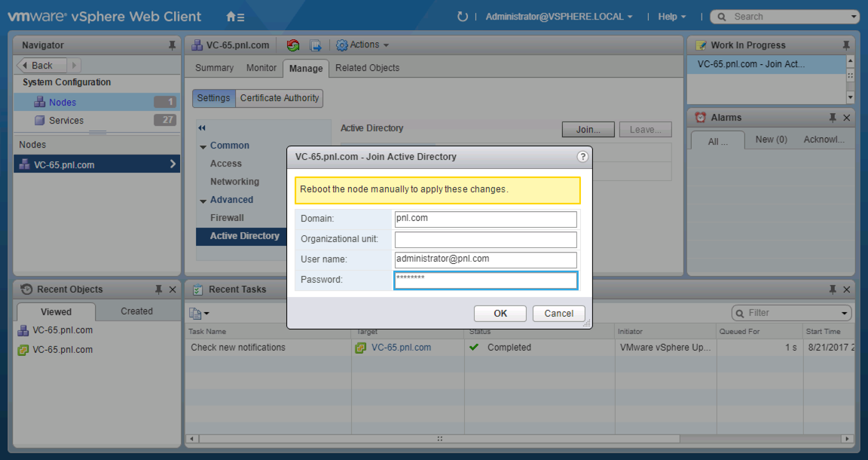This screenshot has height=460, width=868.
Task: Click the Organizational unit input field
Action: tap(485, 239)
